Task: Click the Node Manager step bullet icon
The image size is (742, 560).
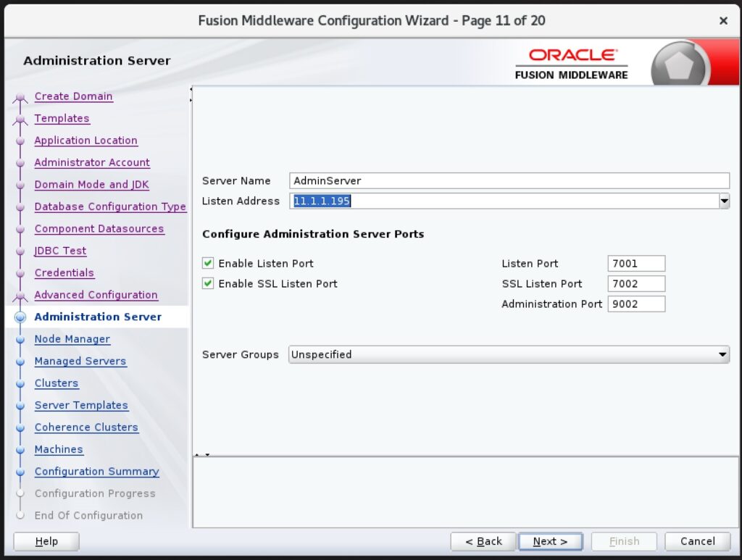Action: 20,340
